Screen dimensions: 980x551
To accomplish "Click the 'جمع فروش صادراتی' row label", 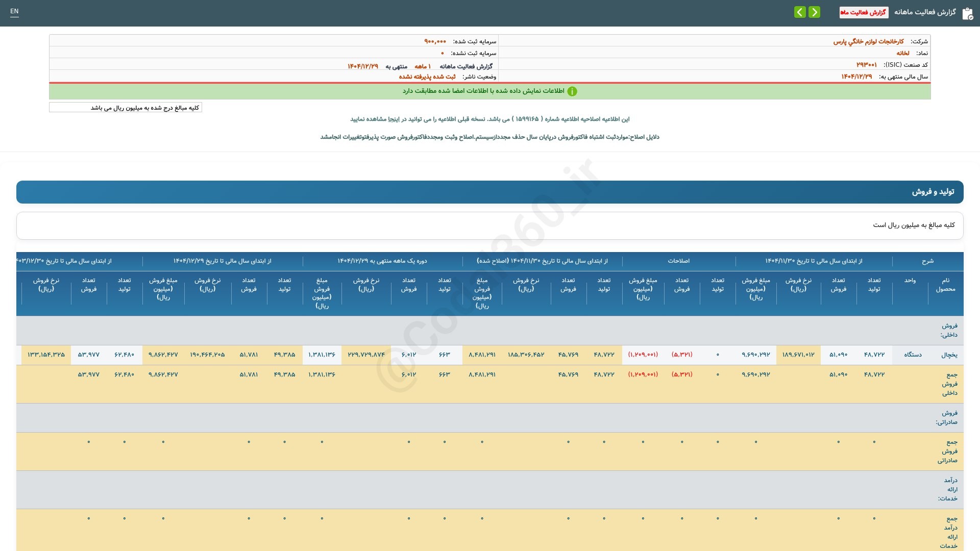I will [947, 451].
